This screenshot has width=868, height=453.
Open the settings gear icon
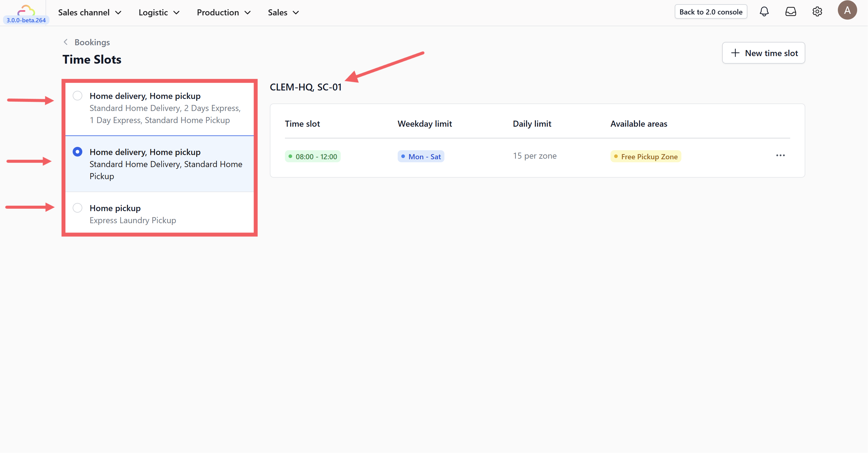(817, 12)
